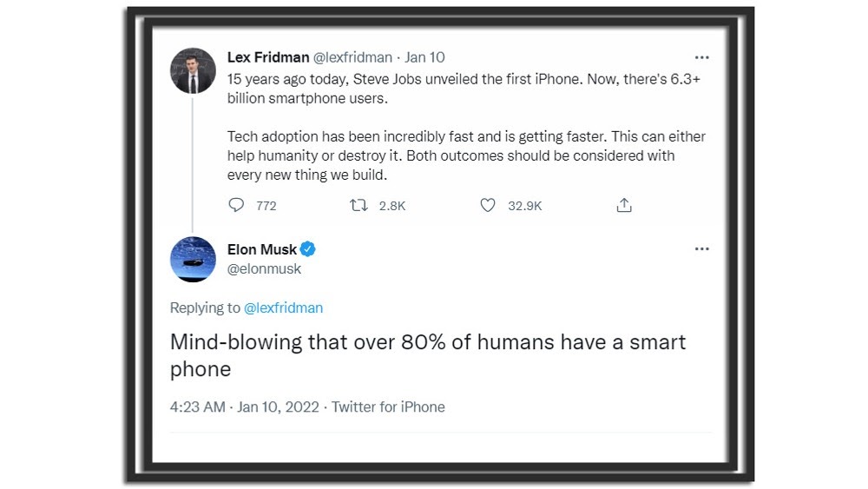The image size is (868, 489).
Task: Click Elon's "Mind-blowing" reply text
Action: point(427,354)
